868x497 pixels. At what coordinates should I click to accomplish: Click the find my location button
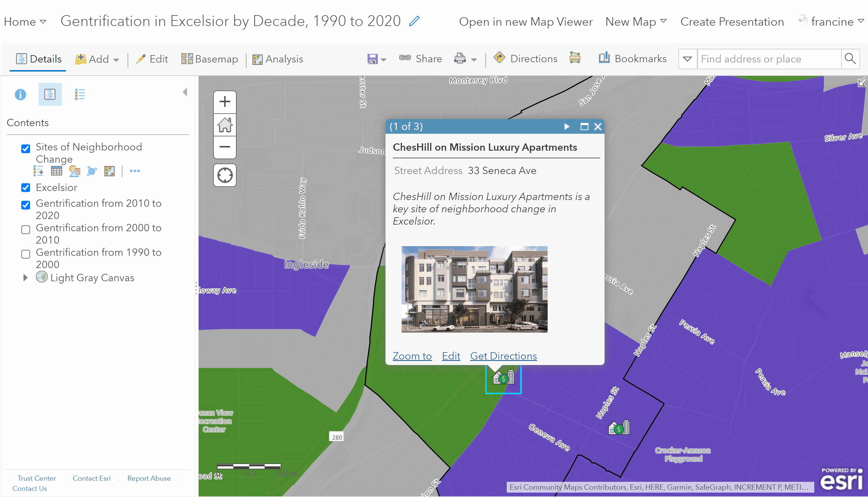point(225,175)
